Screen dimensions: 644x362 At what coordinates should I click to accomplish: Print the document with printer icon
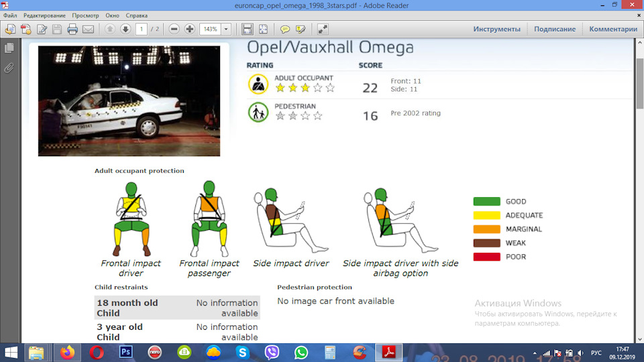point(72,29)
